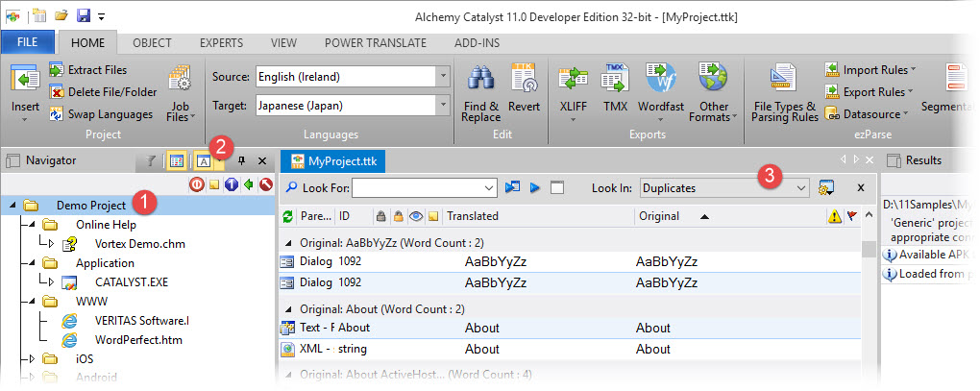The width and height of the screenshot is (980, 391).
Task: Click the New project icon in title bar
Action: pyautogui.click(x=39, y=15)
